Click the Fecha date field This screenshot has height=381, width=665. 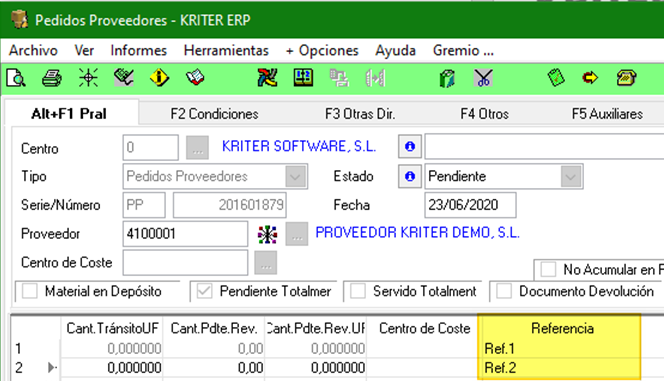click(470, 205)
